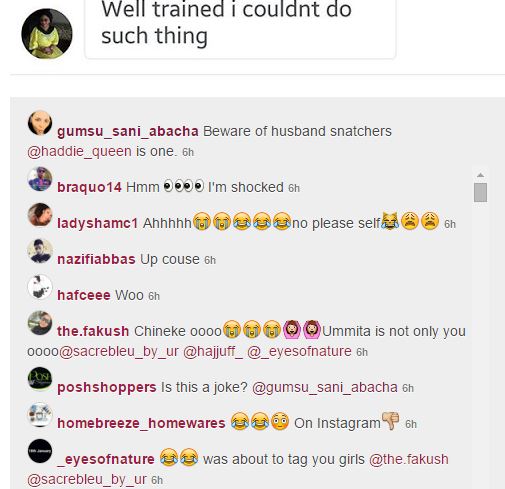
Task: Open hafceee's avatar image
Action: point(40,287)
